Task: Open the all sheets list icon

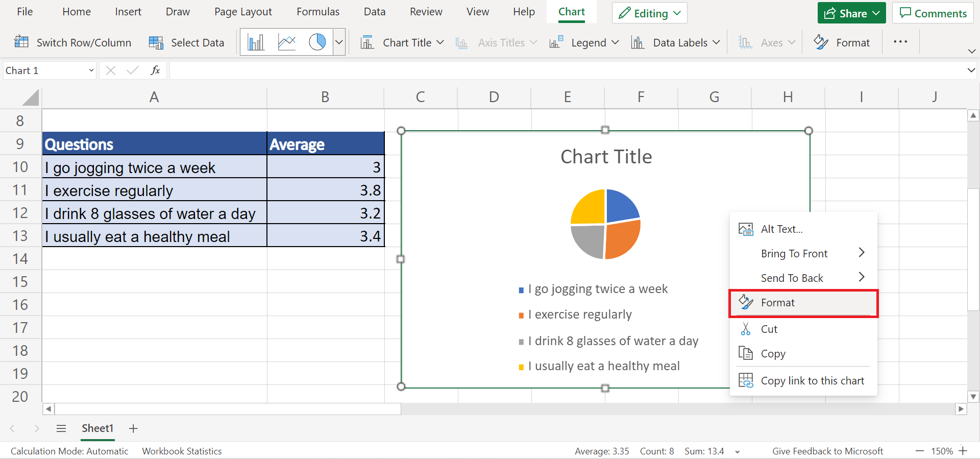Action: (x=61, y=428)
